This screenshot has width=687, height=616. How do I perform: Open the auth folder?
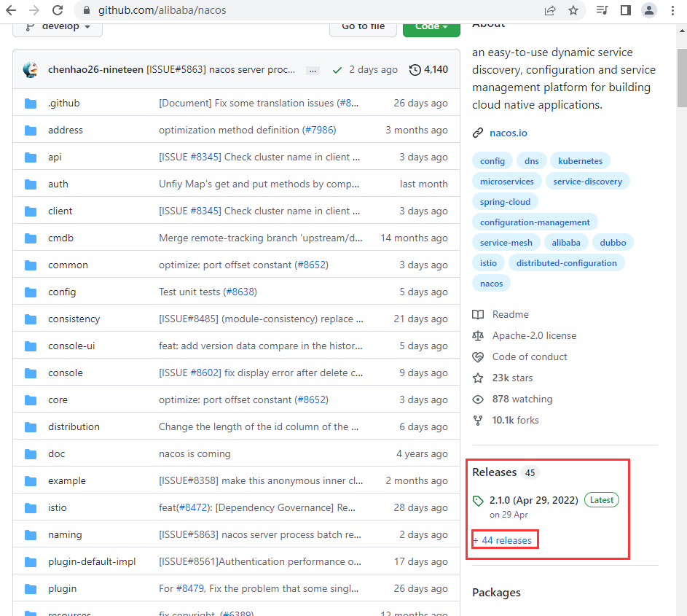[58, 184]
